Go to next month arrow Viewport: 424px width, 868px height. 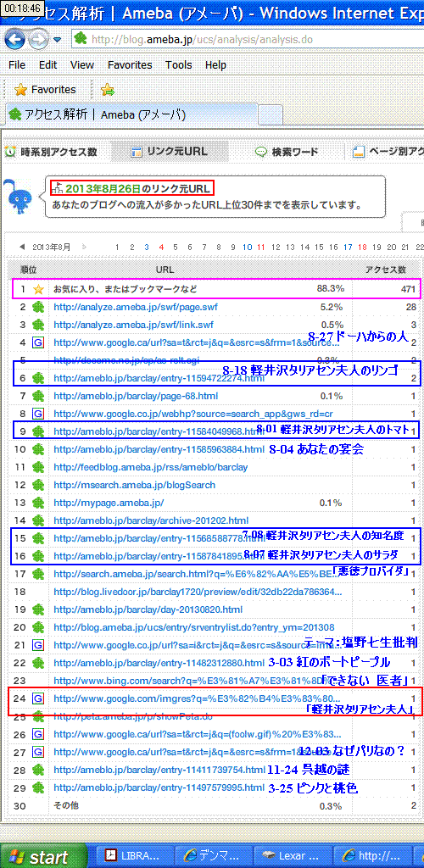(85, 248)
